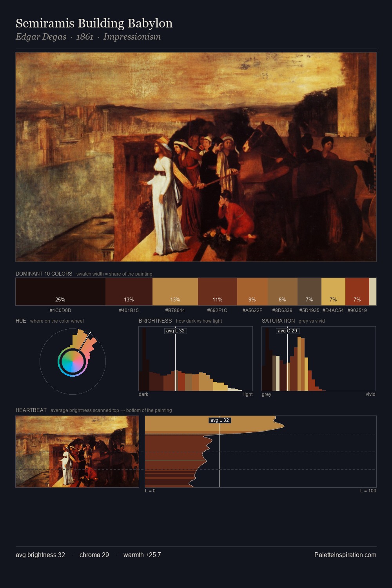
Task: Click the 'dark' axis label under brightness
Action: (x=143, y=394)
